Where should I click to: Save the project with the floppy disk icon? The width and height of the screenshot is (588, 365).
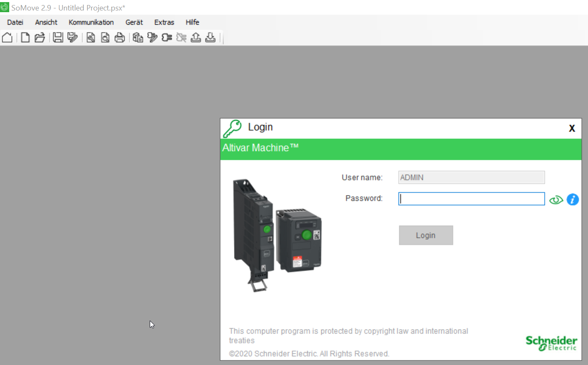pyautogui.click(x=58, y=38)
